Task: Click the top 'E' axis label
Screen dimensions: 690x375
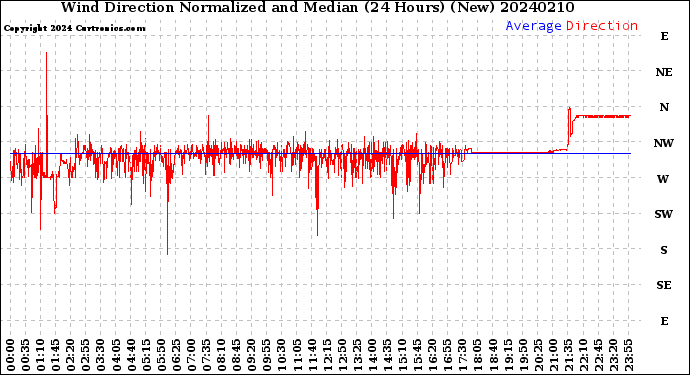Action: pyautogui.click(x=664, y=36)
